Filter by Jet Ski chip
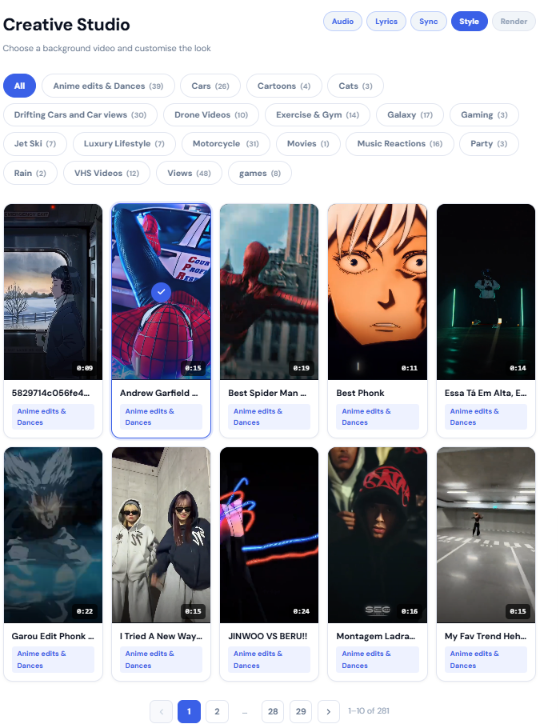This screenshot has width=558, height=728. [x=35, y=143]
